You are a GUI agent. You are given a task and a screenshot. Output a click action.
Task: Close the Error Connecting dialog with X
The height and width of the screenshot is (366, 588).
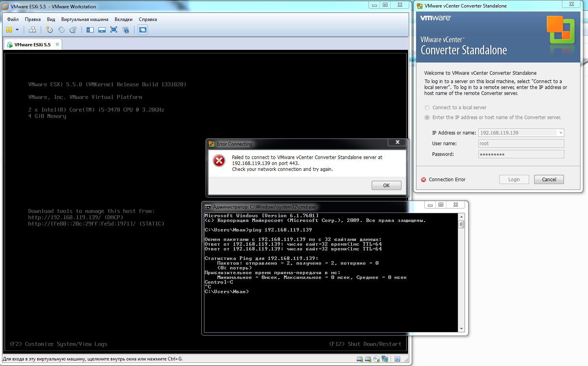click(x=397, y=142)
